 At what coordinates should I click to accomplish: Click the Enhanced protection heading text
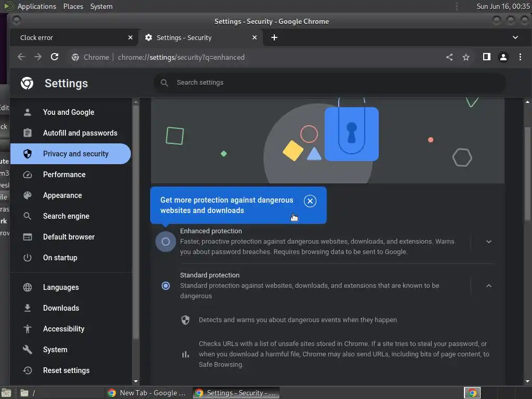coord(211,231)
